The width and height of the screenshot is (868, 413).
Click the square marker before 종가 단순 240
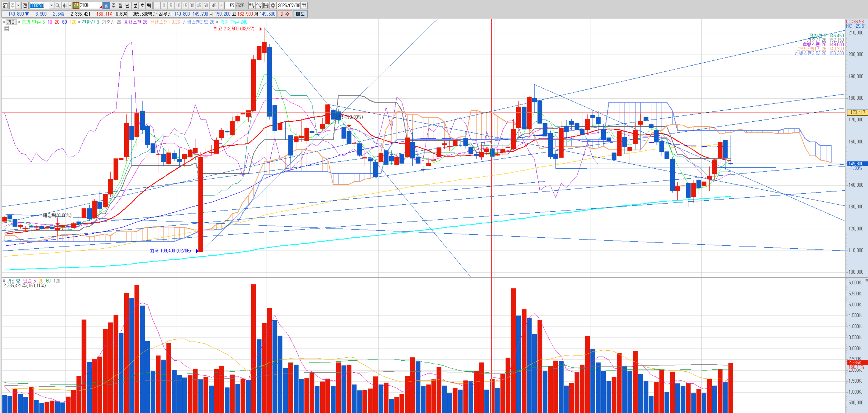point(217,22)
